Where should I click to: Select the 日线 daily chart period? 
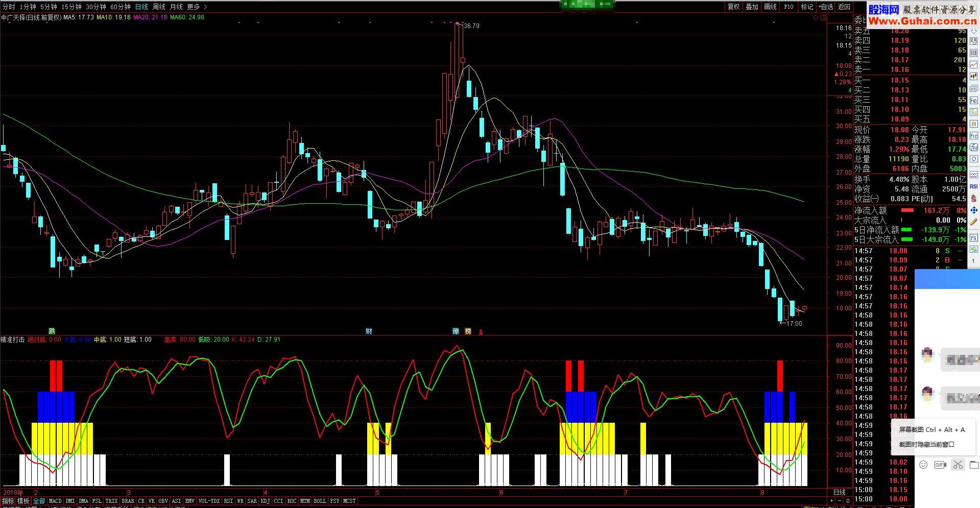141,7
